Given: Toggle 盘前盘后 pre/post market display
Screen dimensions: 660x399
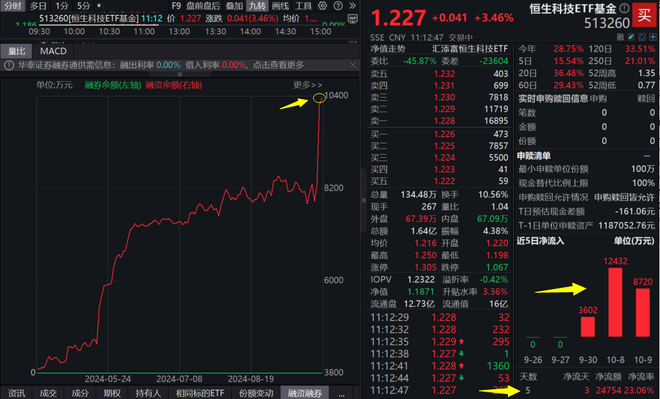Looking at the screenshot, I should 203,6.
